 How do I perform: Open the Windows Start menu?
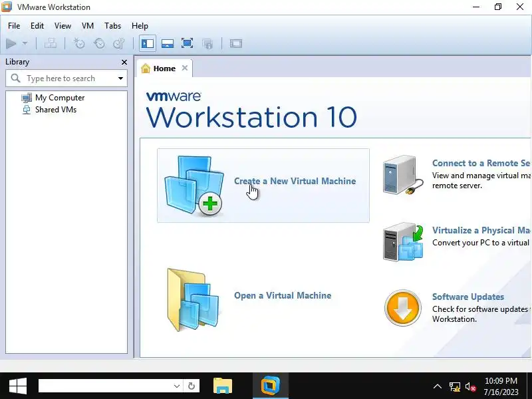point(18,386)
